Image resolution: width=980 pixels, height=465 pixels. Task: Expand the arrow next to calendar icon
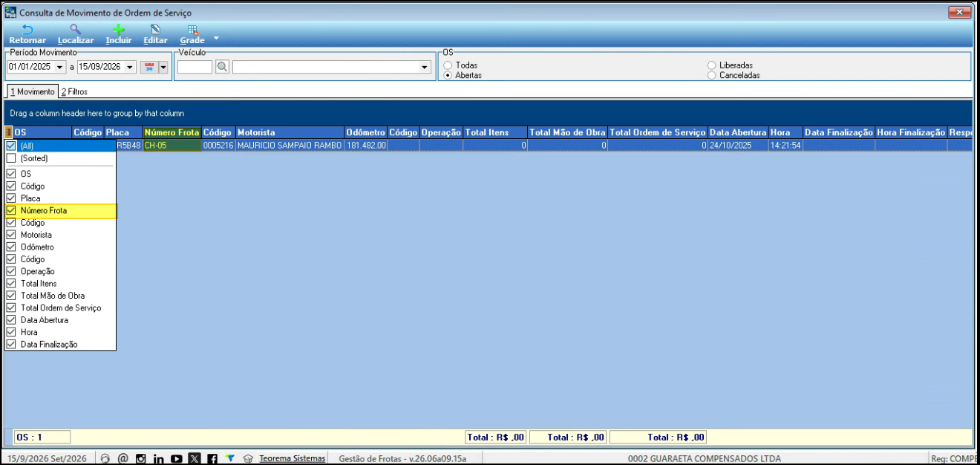(163, 67)
